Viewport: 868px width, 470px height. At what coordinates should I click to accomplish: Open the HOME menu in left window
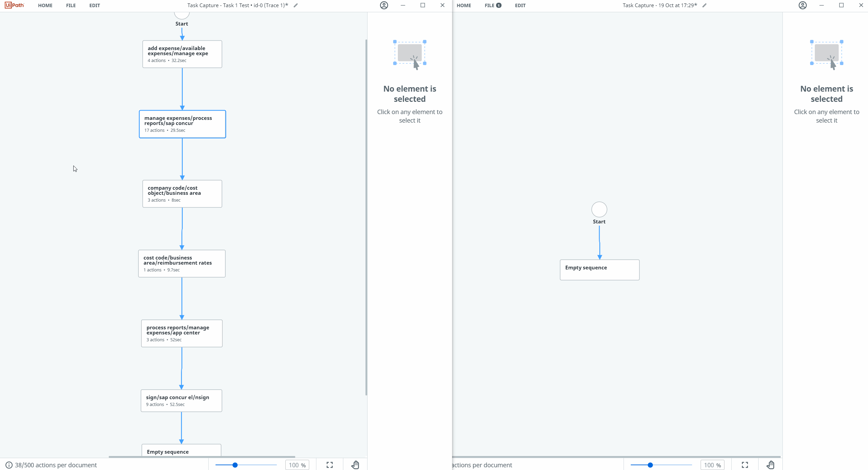[x=45, y=5]
